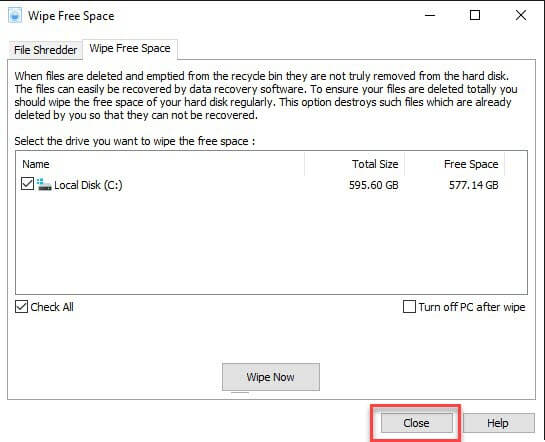Click empty area of the drive list
Screen dimensions: 545x442
click(x=271, y=243)
